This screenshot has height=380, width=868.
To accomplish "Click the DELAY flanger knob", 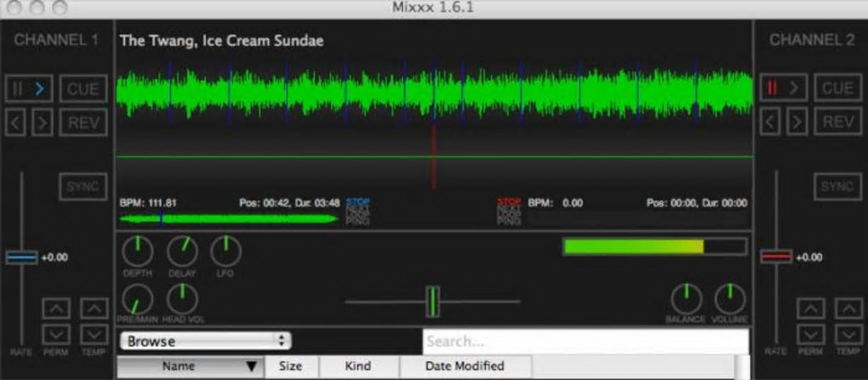I will click(182, 251).
